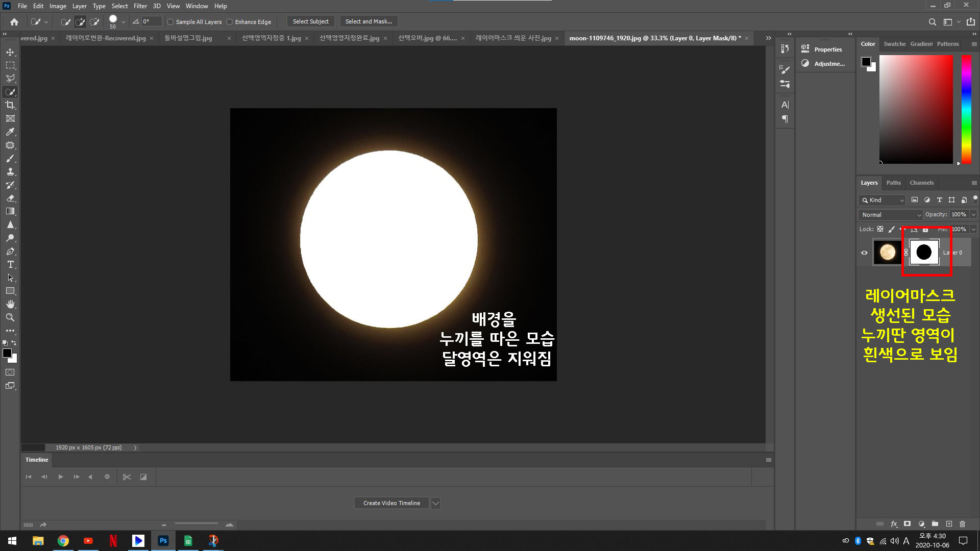Select the Horizontal Type tool

click(10, 264)
